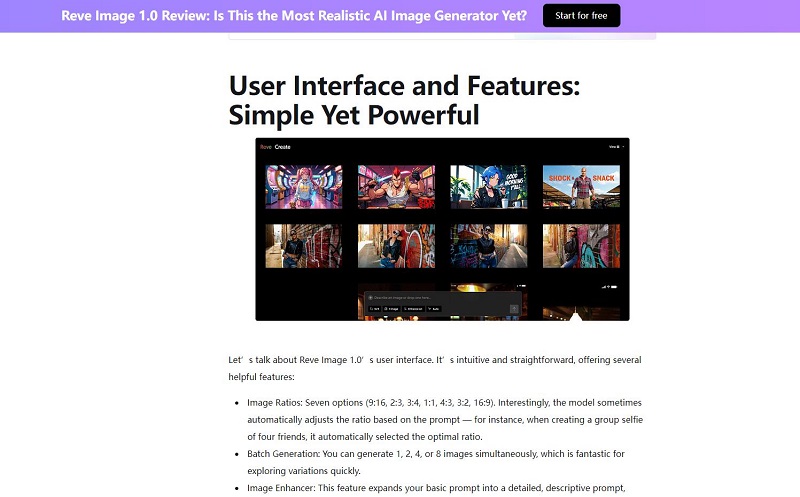This screenshot has width=800, height=497.
Task: Toggle the Enhance option under the prompt
Action: tap(411, 309)
